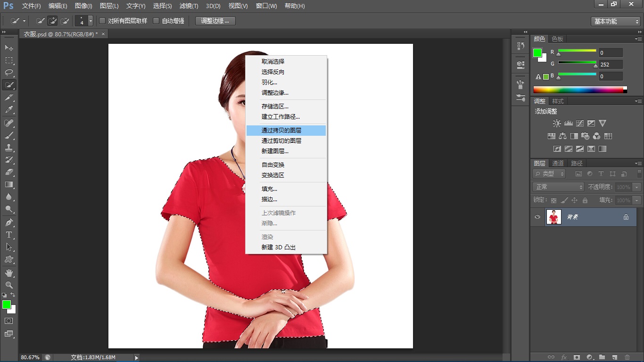
Task: Hide the 背景 layer with eye icon
Action: (x=537, y=217)
